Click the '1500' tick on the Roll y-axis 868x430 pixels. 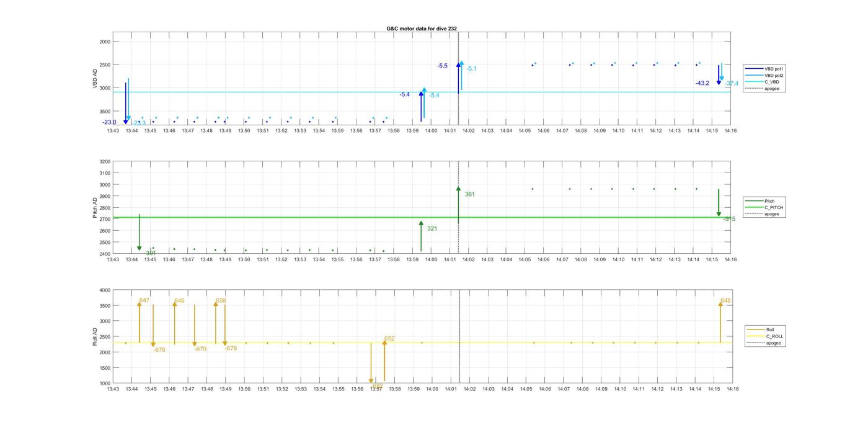pyautogui.click(x=105, y=368)
